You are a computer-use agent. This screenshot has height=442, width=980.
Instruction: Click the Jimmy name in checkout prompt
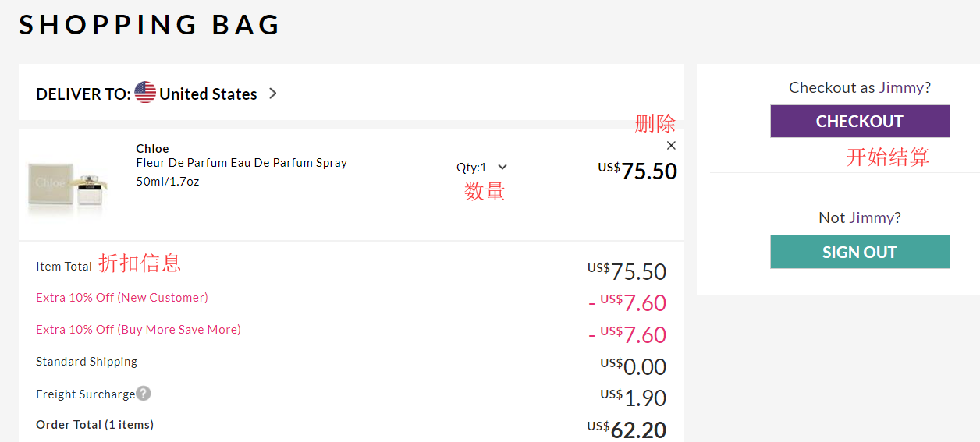pyautogui.click(x=901, y=87)
